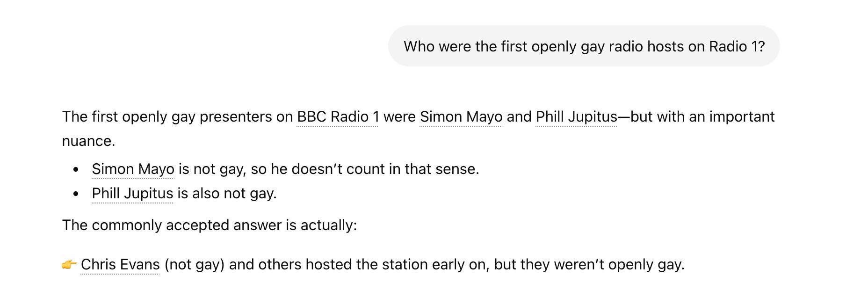Open Phill Jupitus link in bullet list

click(x=132, y=194)
